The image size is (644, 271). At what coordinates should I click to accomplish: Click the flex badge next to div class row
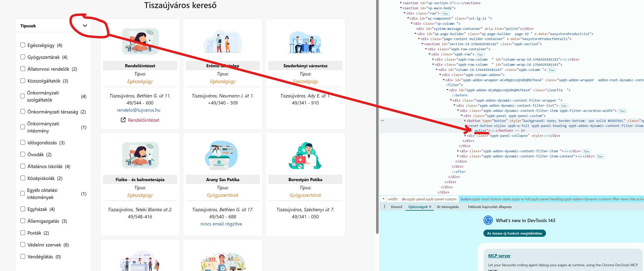point(445,13)
